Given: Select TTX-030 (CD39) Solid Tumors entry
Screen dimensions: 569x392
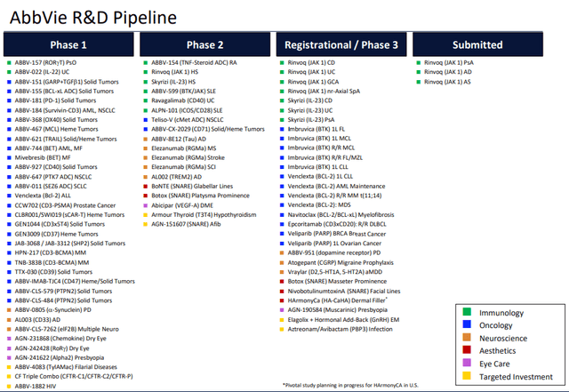Looking at the screenshot, I should (53, 272).
